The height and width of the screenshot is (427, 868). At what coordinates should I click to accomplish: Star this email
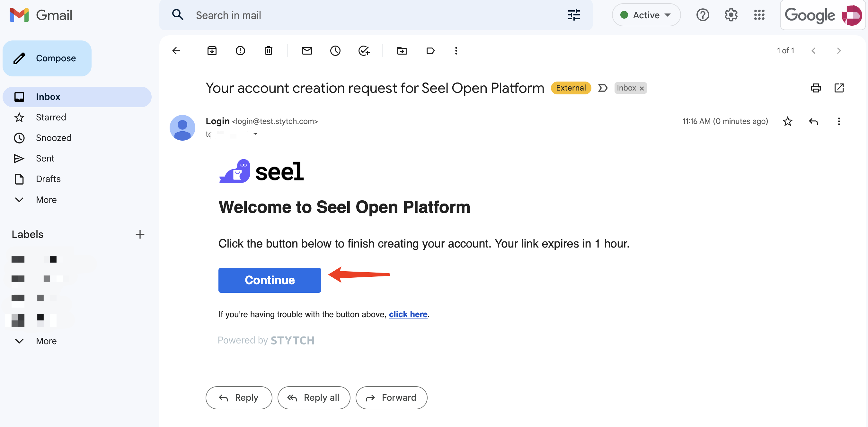pos(788,122)
